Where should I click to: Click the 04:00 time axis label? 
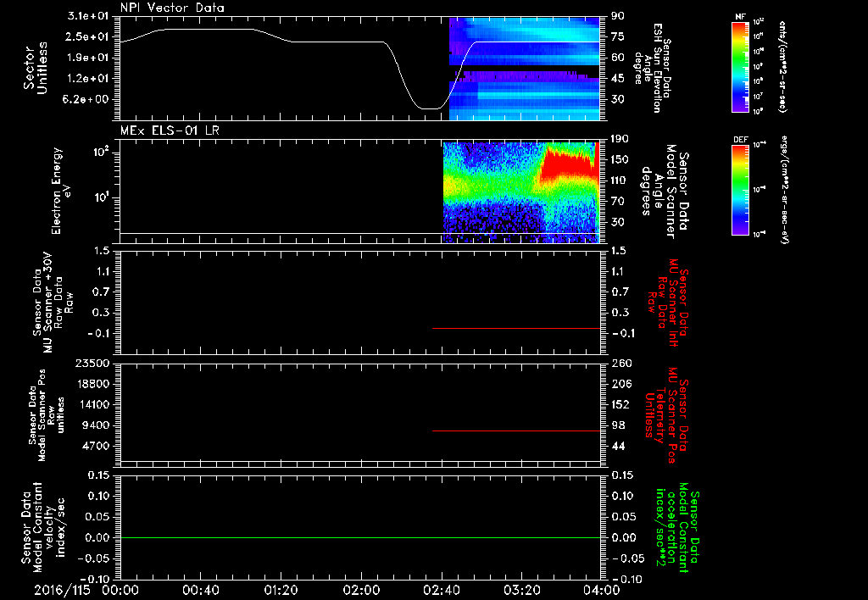pyautogui.click(x=602, y=590)
